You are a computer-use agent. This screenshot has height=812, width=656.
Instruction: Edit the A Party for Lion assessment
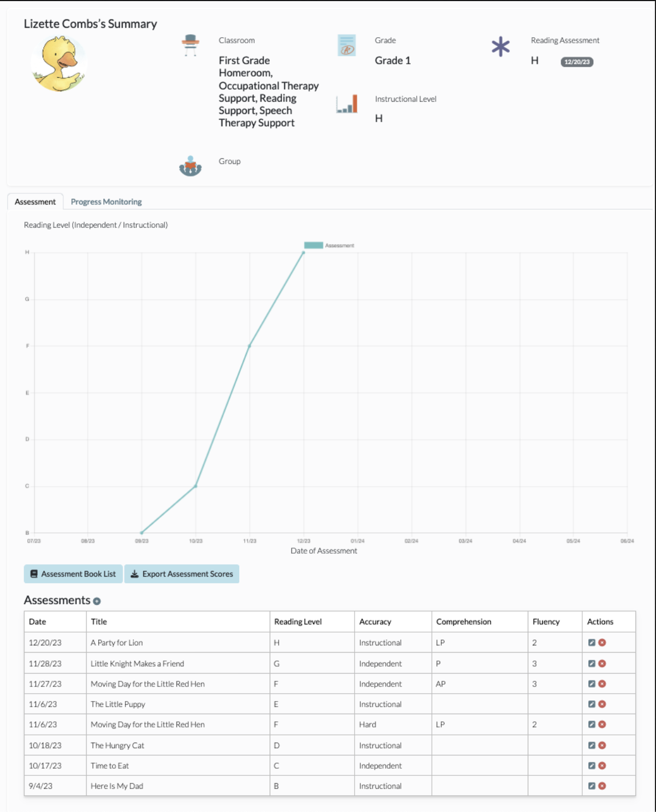[x=592, y=643]
